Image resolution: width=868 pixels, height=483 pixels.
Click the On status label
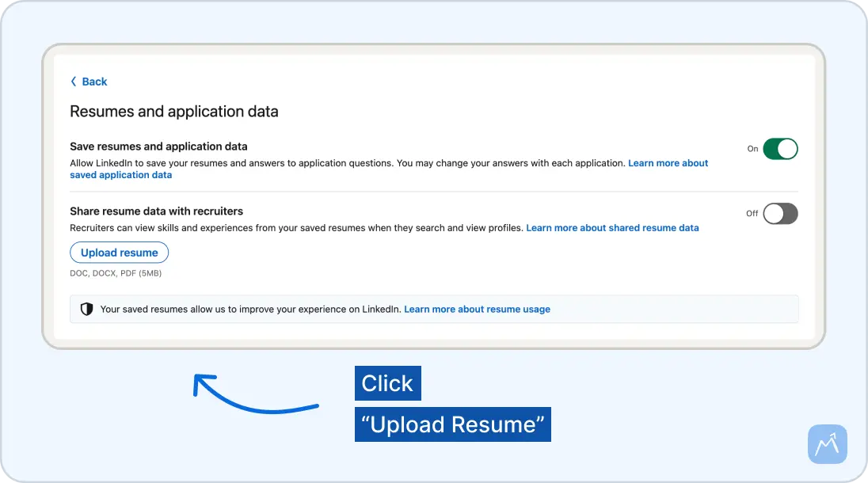coord(752,149)
